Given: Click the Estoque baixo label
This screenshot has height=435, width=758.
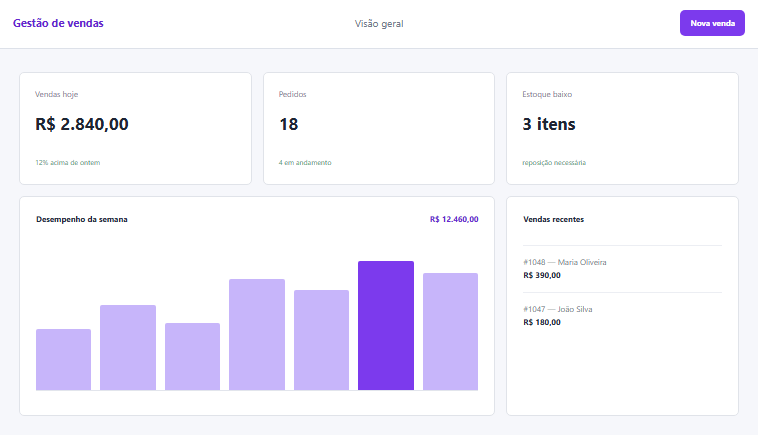Looking at the screenshot, I should (547, 94).
